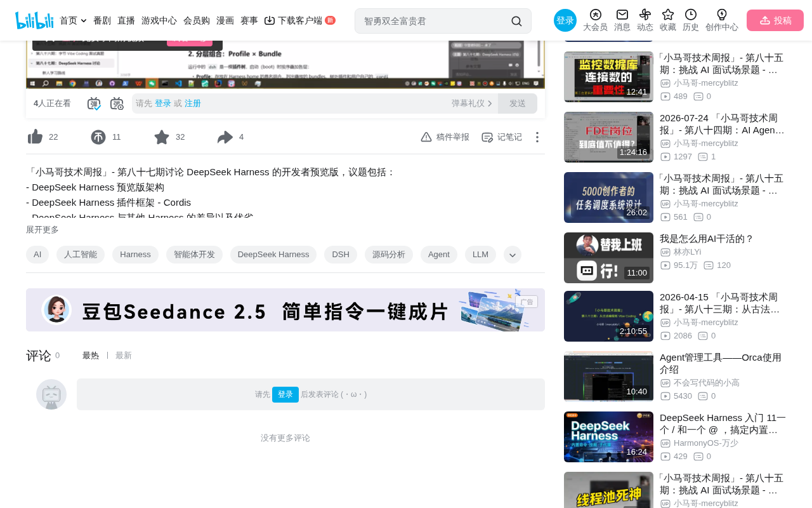Select the DSH tag
The height and width of the screenshot is (508, 812).
(x=341, y=255)
